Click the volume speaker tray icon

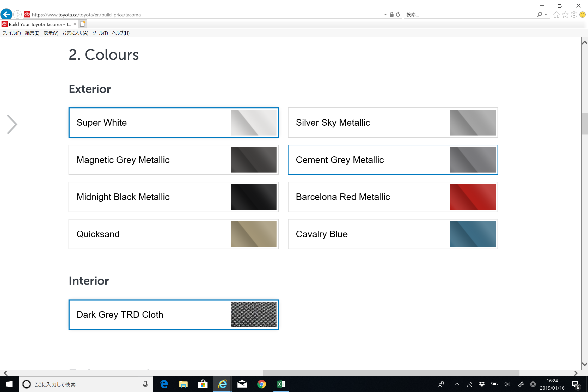tap(507, 384)
